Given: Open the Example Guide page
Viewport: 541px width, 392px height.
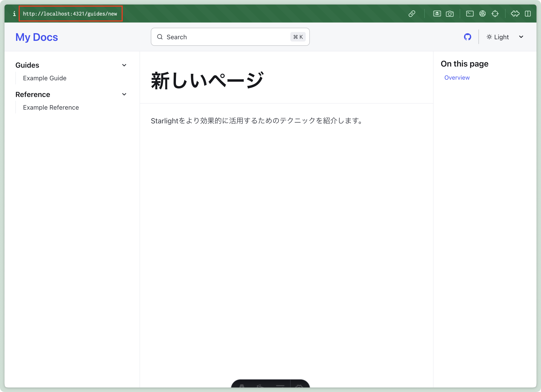Looking at the screenshot, I should click(45, 78).
